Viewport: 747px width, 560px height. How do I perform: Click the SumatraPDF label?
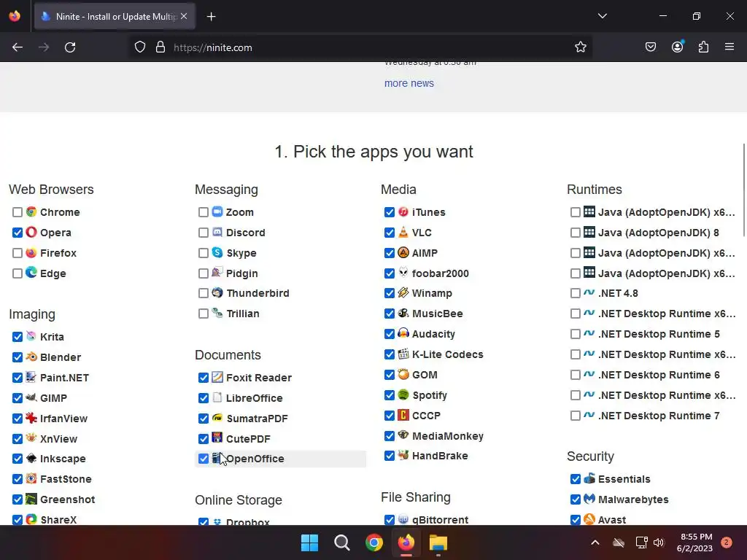tap(257, 419)
